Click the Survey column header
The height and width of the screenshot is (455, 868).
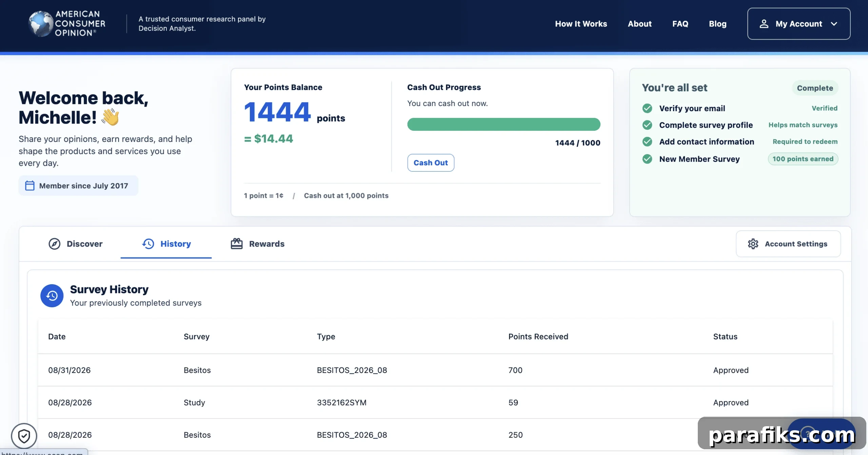tap(197, 336)
